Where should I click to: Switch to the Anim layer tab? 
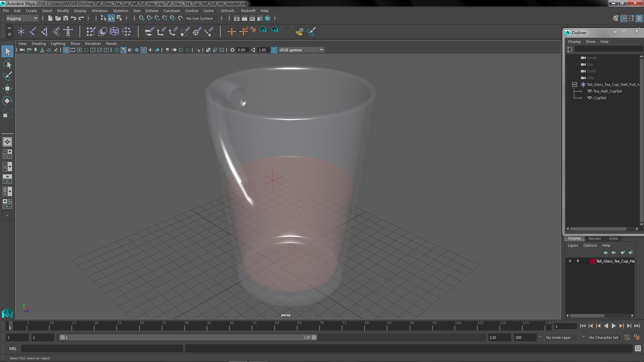coord(613,238)
